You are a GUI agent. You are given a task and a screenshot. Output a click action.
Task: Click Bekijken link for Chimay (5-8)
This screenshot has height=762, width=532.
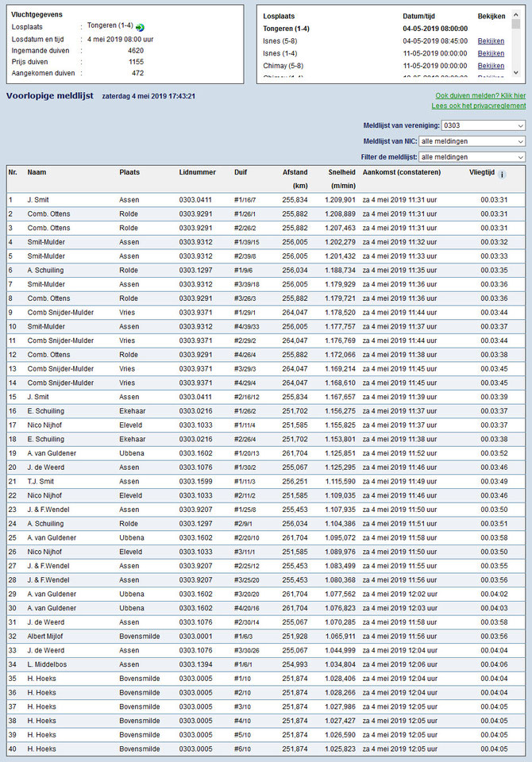pyautogui.click(x=491, y=66)
